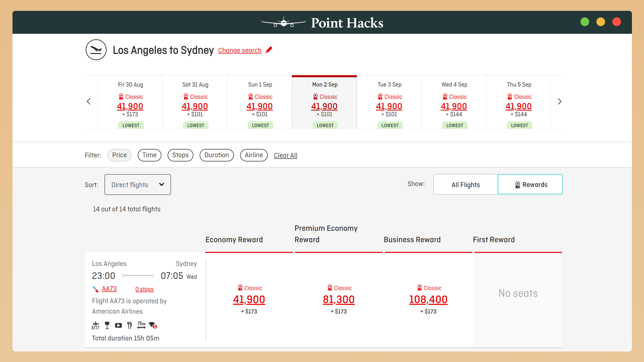The image size is (644, 362).
Task: Click the green window control dot
Action: [585, 22]
